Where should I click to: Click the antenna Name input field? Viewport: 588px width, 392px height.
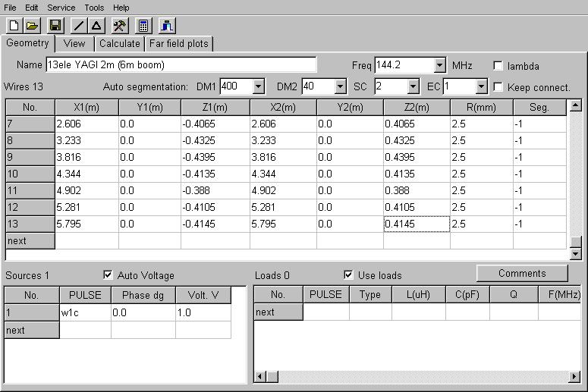click(x=181, y=64)
